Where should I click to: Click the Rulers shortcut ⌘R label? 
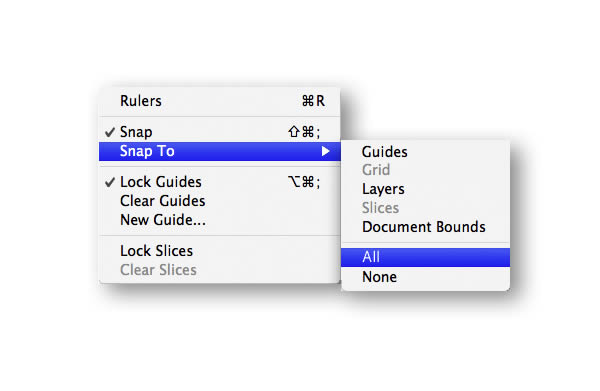coord(313,101)
